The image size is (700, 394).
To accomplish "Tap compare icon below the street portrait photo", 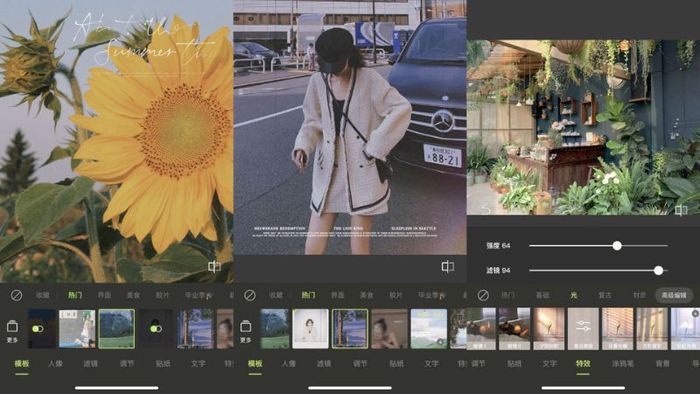I will point(448,267).
